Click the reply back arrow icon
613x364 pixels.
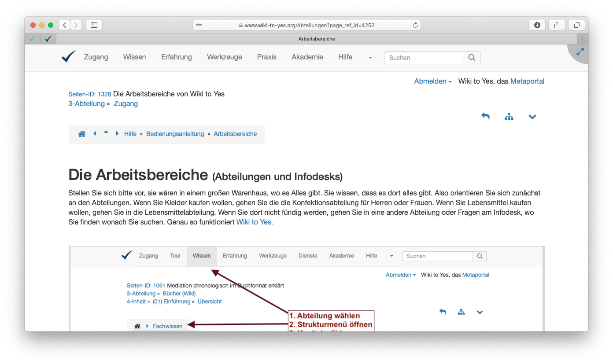point(485,117)
